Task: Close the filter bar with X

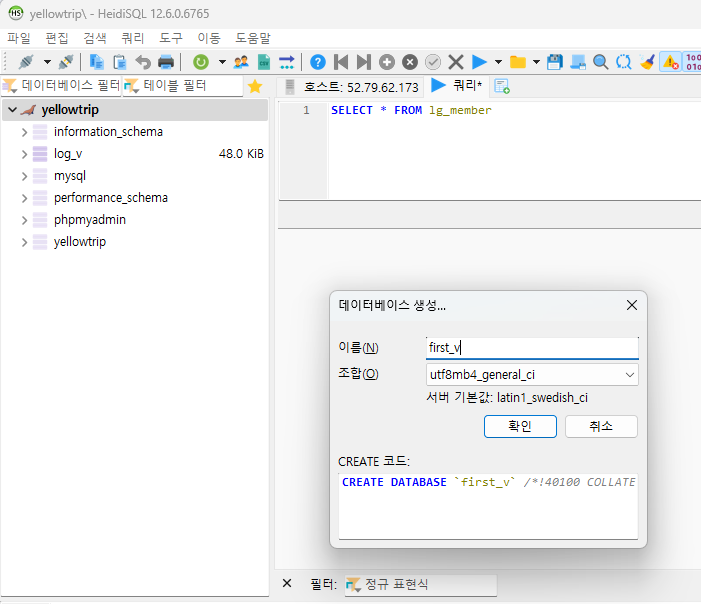Action: point(287,583)
